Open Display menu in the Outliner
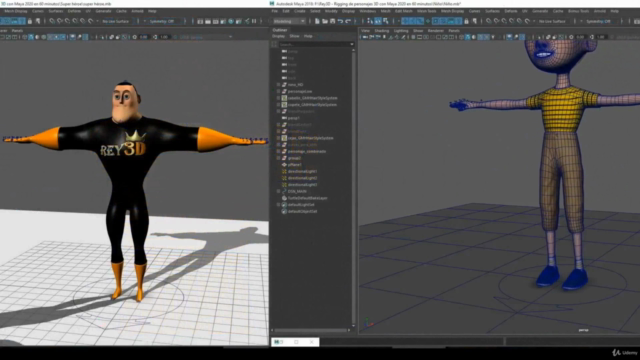Screen dimensions: 640x360 [278, 36]
